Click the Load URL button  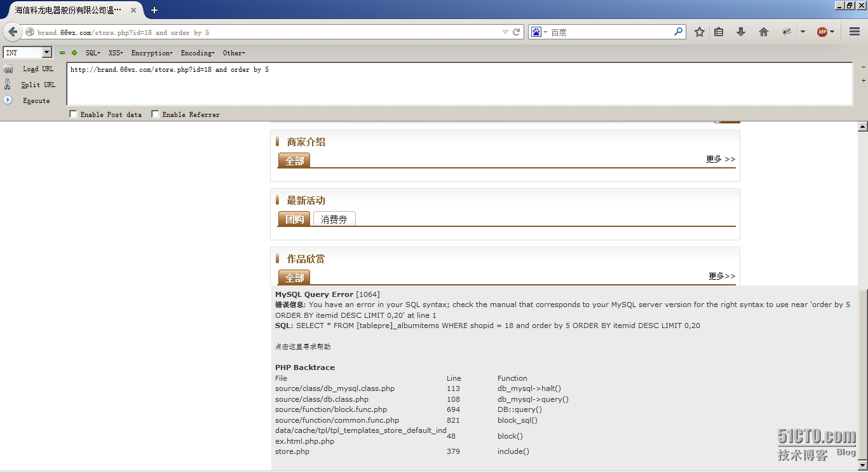pyautogui.click(x=38, y=69)
